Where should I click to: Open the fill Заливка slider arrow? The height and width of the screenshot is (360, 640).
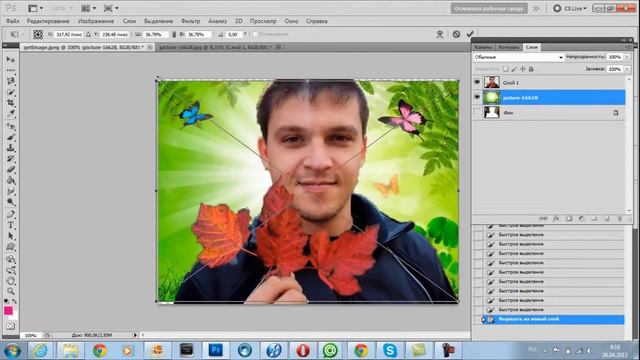627,69
